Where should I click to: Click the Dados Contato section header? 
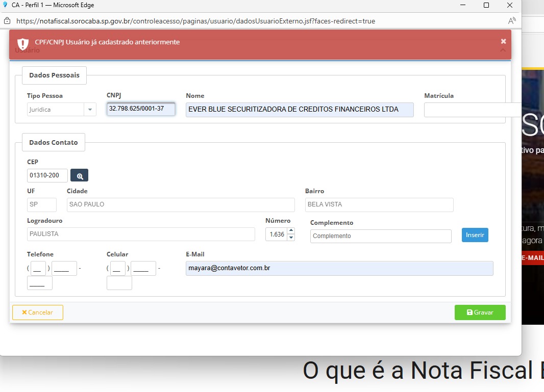(x=54, y=142)
